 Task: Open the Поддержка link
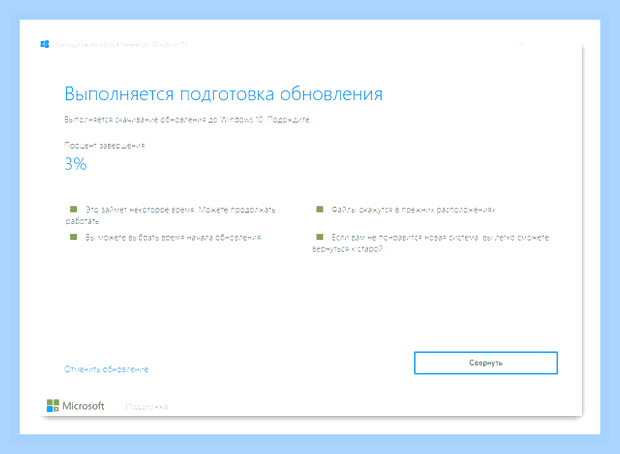pyautogui.click(x=146, y=406)
